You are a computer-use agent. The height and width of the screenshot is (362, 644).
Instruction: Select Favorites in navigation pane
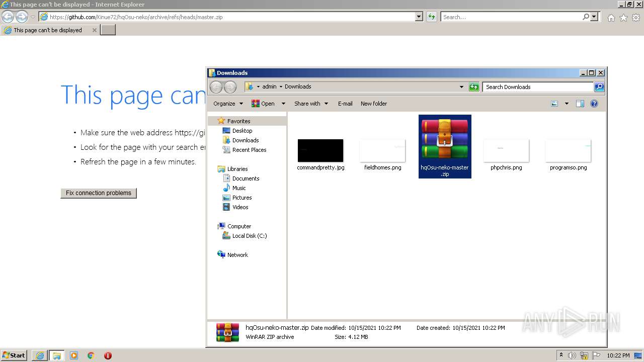pyautogui.click(x=238, y=121)
